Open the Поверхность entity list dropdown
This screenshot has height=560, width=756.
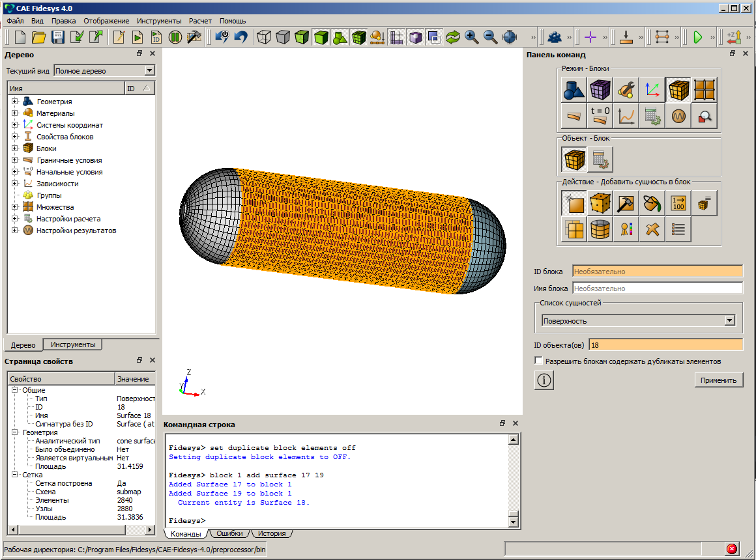point(729,320)
